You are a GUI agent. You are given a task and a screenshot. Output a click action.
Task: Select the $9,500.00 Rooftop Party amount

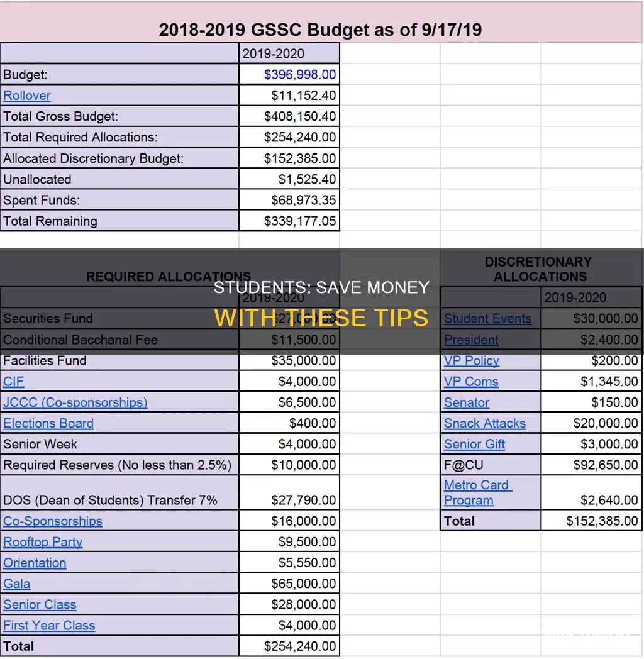pyautogui.click(x=289, y=542)
